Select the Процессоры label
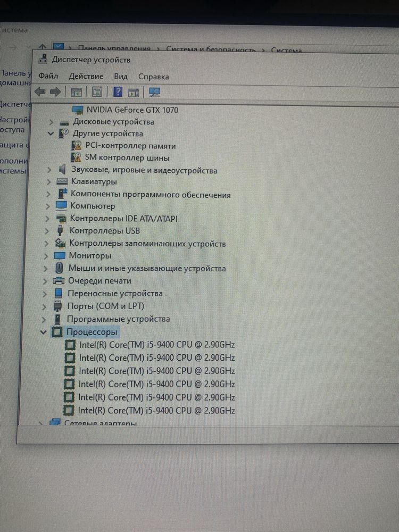This screenshot has width=399, height=532. (x=92, y=332)
